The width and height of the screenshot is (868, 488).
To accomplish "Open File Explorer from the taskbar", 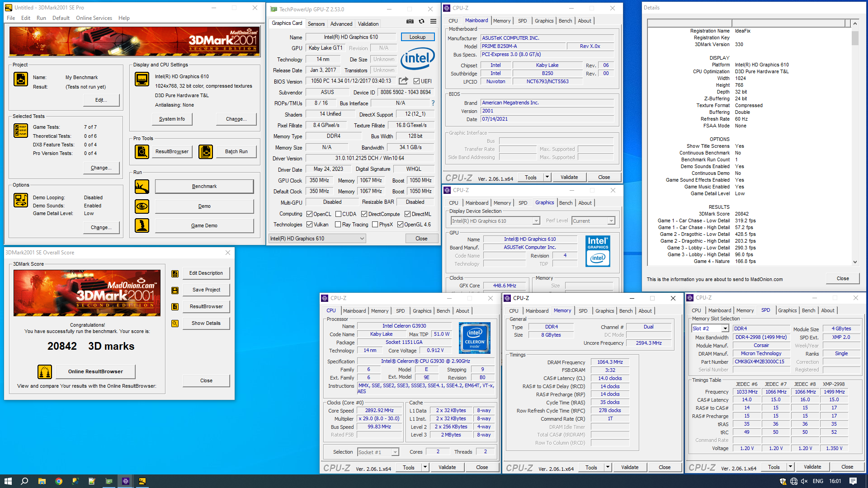I will [x=42, y=481].
